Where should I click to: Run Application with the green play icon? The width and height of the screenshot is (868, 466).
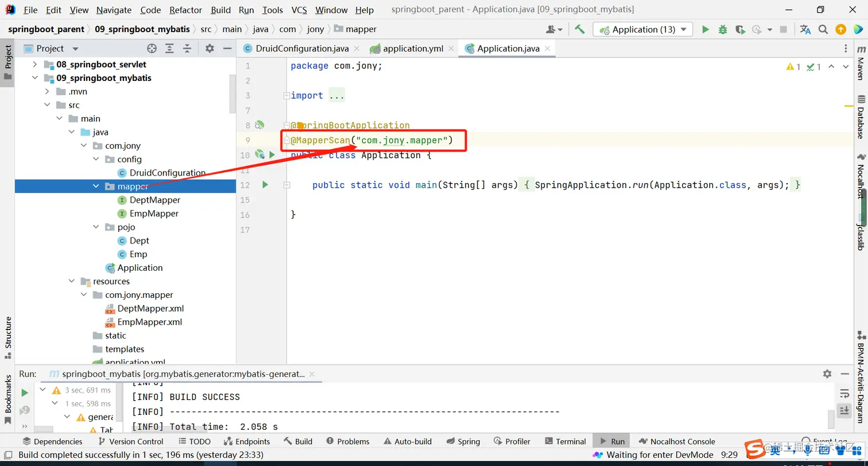706,29
